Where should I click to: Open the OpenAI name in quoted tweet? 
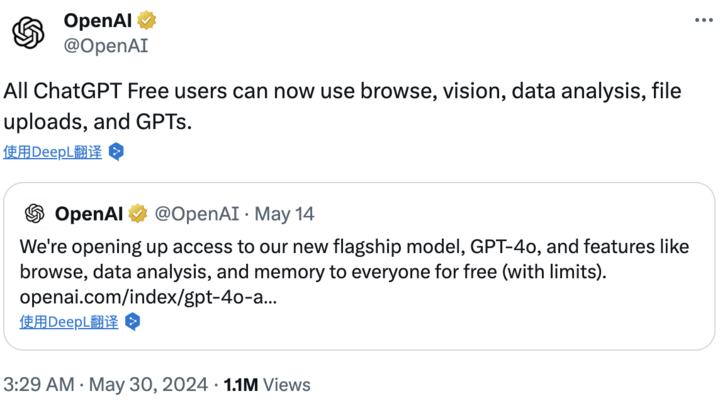point(89,214)
